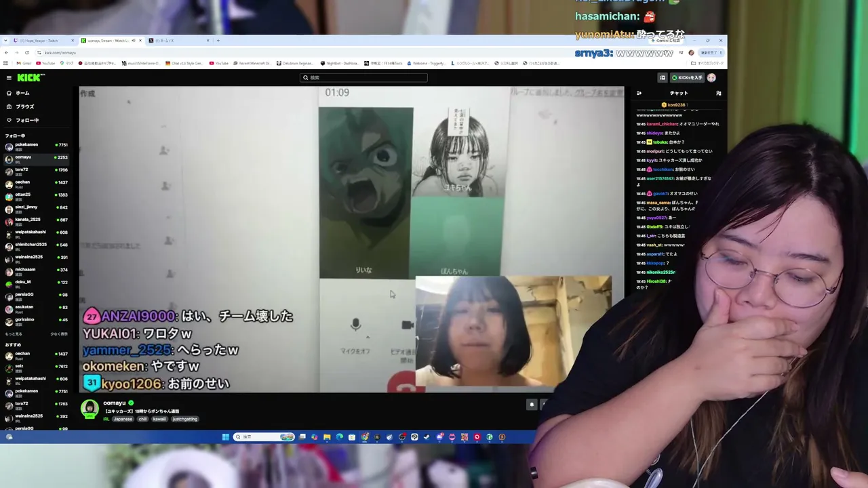Open the chat users icon

718,94
